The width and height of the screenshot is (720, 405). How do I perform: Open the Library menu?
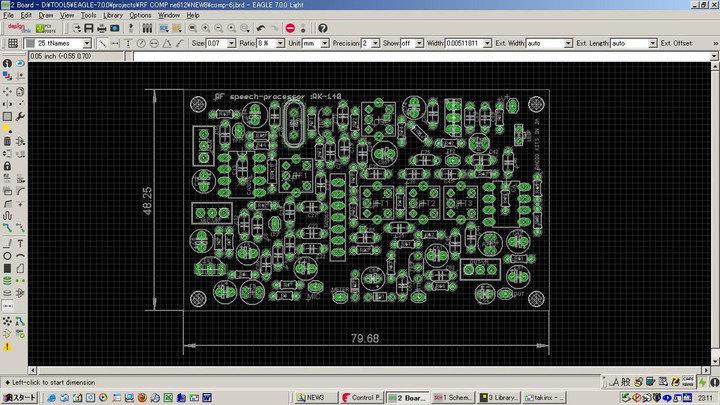coord(113,16)
